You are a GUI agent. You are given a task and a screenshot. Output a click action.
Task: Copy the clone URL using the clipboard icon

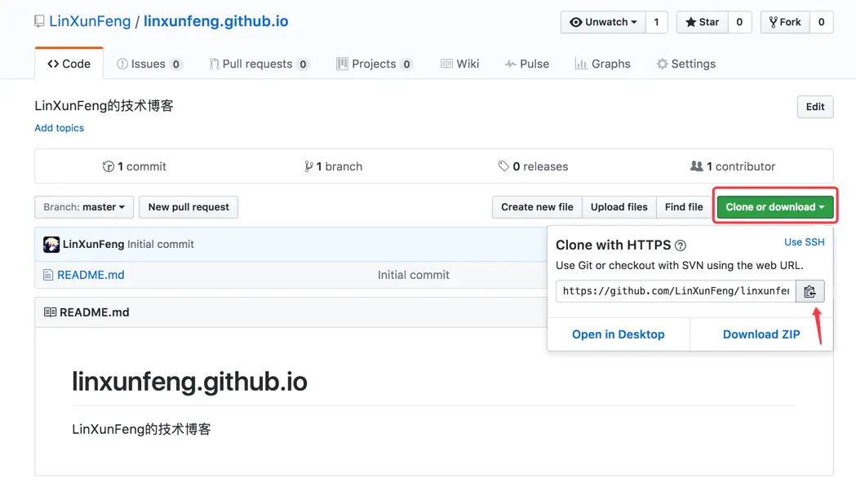(x=809, y=291)
